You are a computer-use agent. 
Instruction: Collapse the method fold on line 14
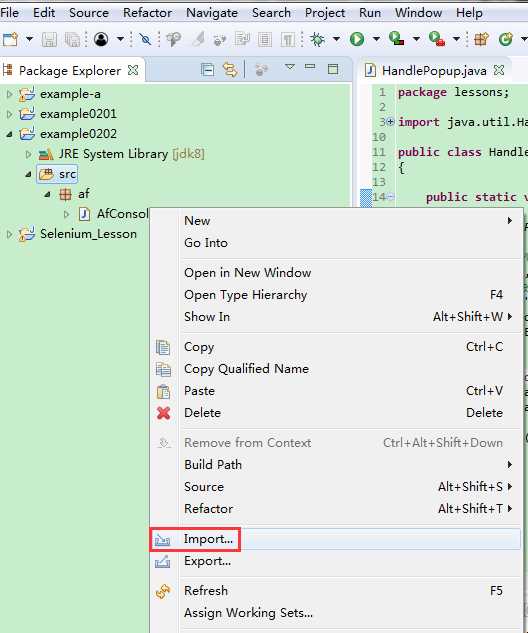tap(391, 197)
